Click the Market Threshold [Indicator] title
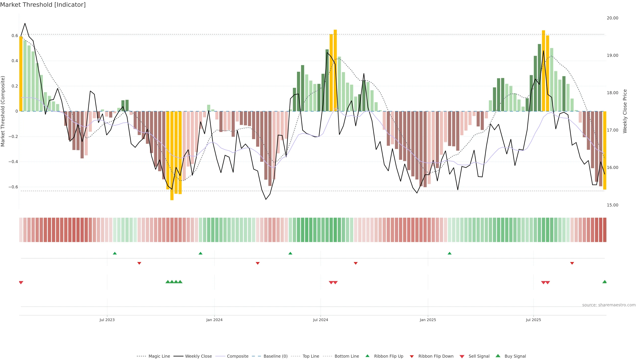This screenshot has width=644, height=362. pos(43,5)
